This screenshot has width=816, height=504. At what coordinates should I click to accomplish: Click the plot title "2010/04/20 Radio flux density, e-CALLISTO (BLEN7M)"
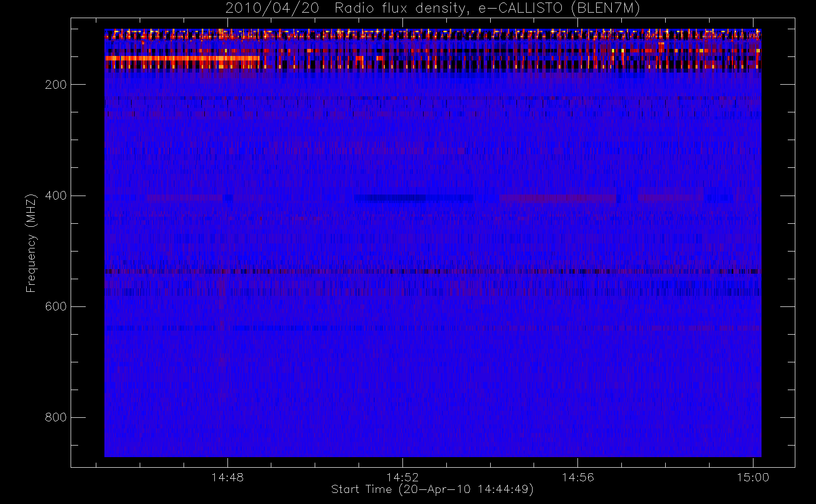pos(433,9)
